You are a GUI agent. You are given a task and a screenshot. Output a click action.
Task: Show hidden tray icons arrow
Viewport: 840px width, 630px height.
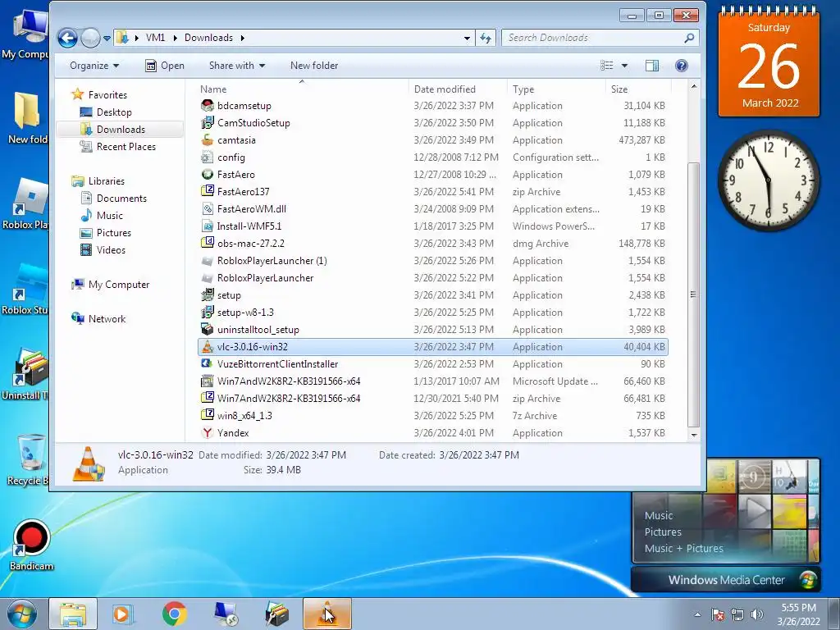(x=697, y=614)
